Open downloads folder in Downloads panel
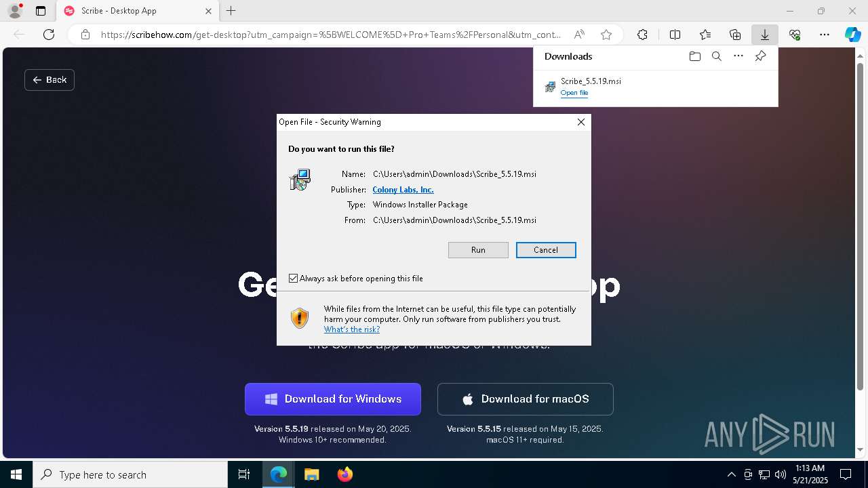Screen dimensions: 868x488 tap(694, 56)
